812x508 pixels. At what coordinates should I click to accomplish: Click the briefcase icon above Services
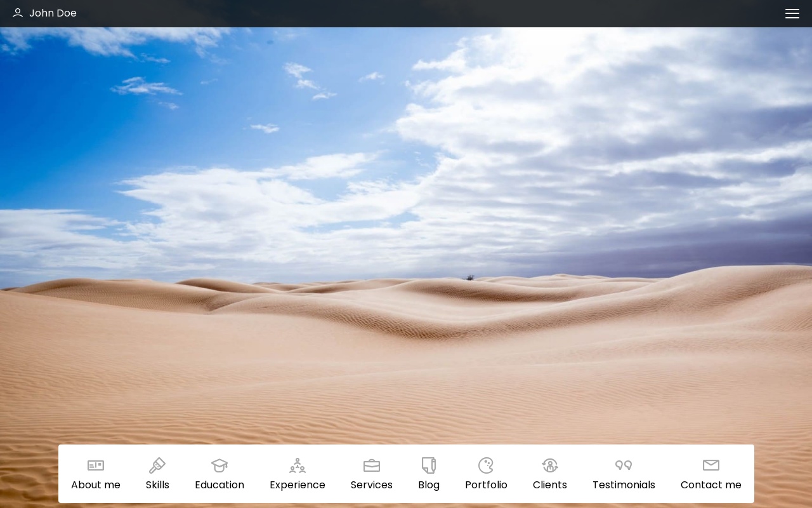click(x=372, y=465)
